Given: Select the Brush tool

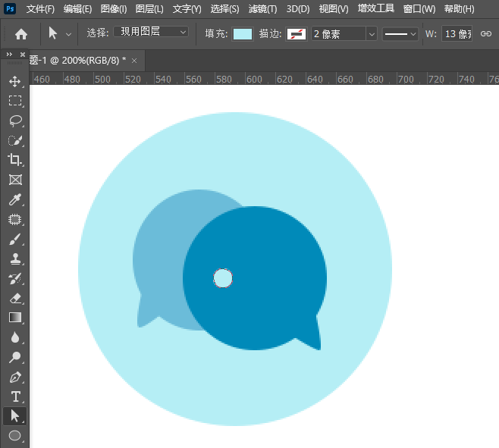Looking at the screenshot, I should (14, 240).
